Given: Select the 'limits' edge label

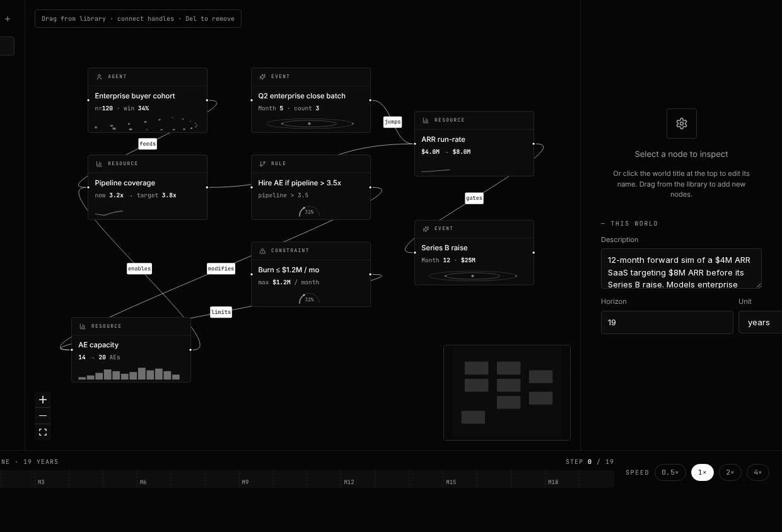Looking at the screenshot, I should point(221,312).
